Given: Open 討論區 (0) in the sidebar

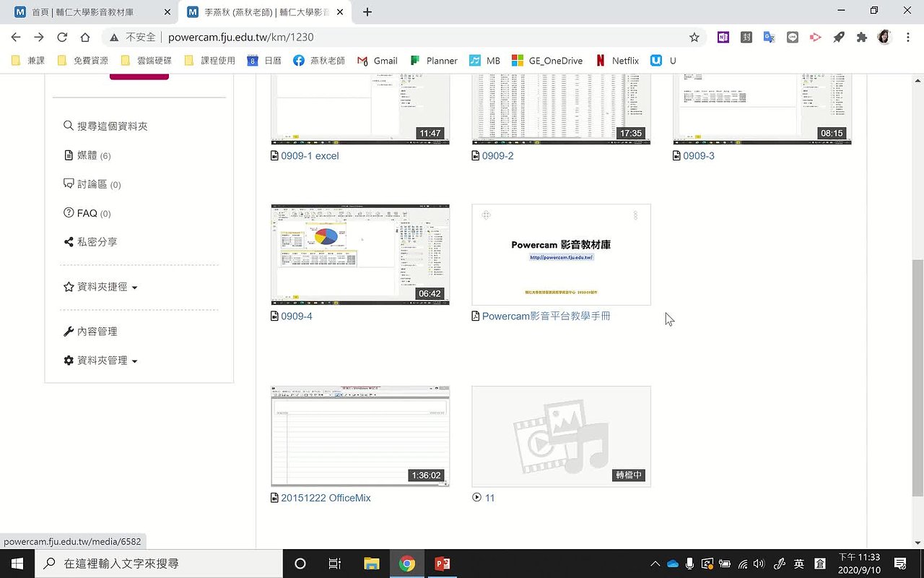Looking at the screenshot, I should click(x=92, y=184).
